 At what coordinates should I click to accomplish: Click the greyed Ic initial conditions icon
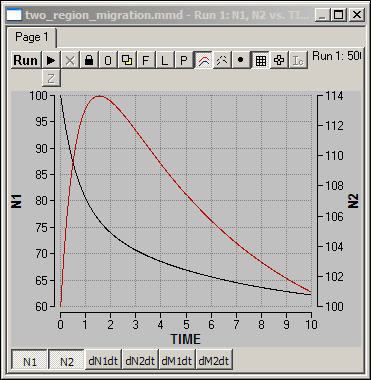click(x=298, y=60)
